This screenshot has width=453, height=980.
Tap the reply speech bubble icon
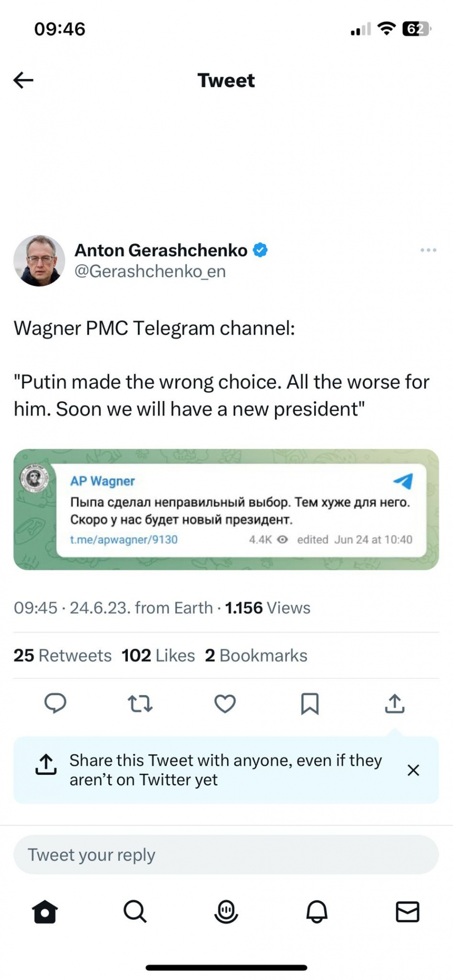tap(55, 703)
